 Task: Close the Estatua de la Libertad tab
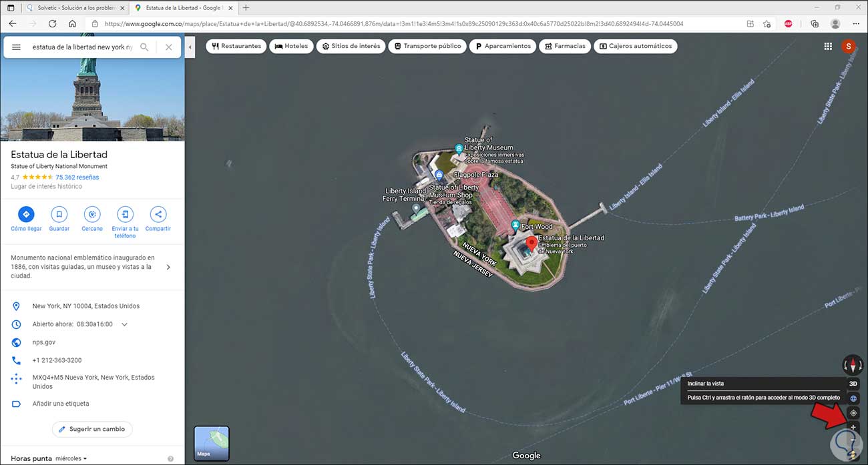click(230, 7)
